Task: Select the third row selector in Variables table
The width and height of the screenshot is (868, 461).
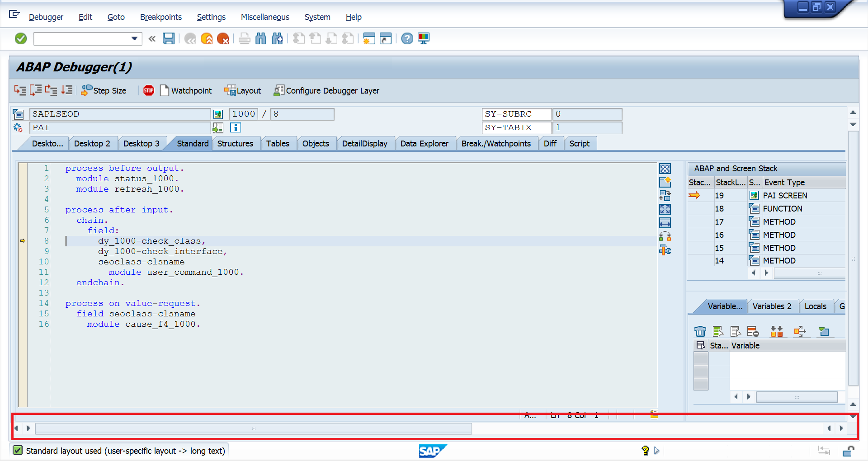Action: click(701, 384)
